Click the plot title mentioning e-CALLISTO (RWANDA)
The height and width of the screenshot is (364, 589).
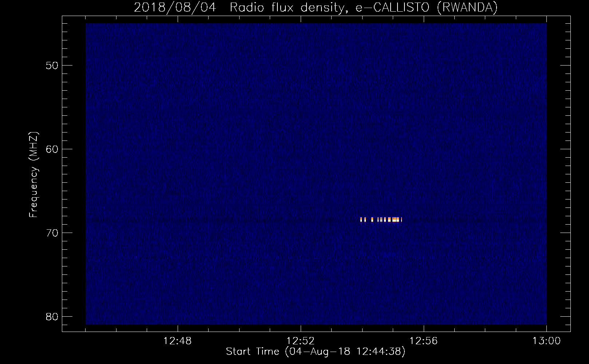pos(316,7)
